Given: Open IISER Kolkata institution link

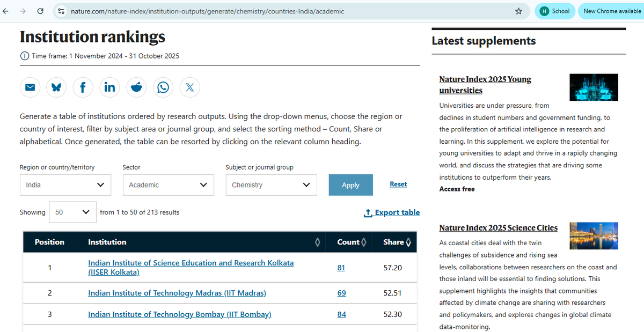Looking at the screenshot, I should [191, 267].
